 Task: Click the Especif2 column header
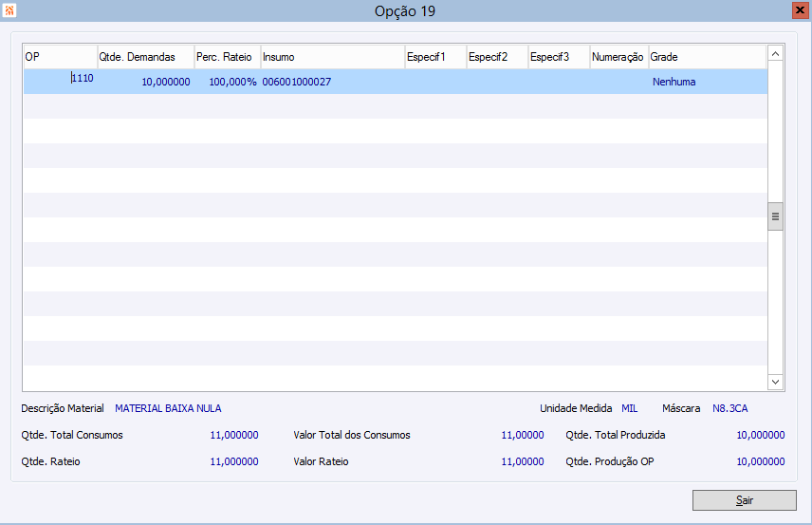[497, 57]
